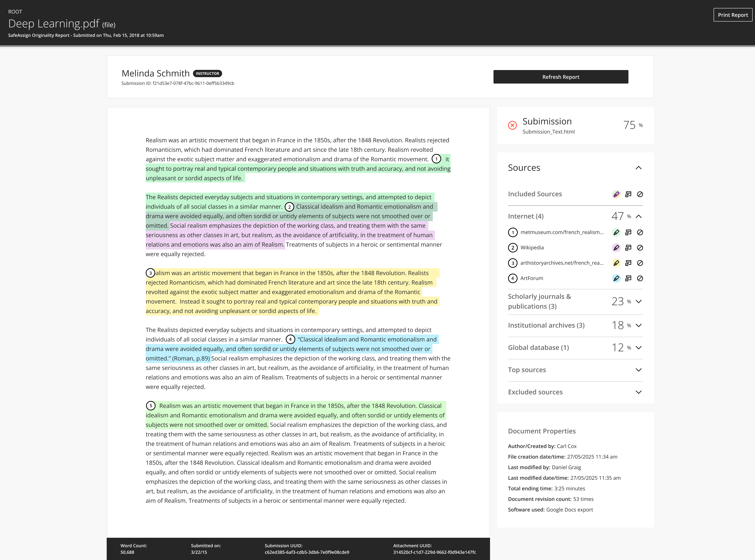Expand the Top sources section
Screen dimensions: 755x560
coord(639,370)
